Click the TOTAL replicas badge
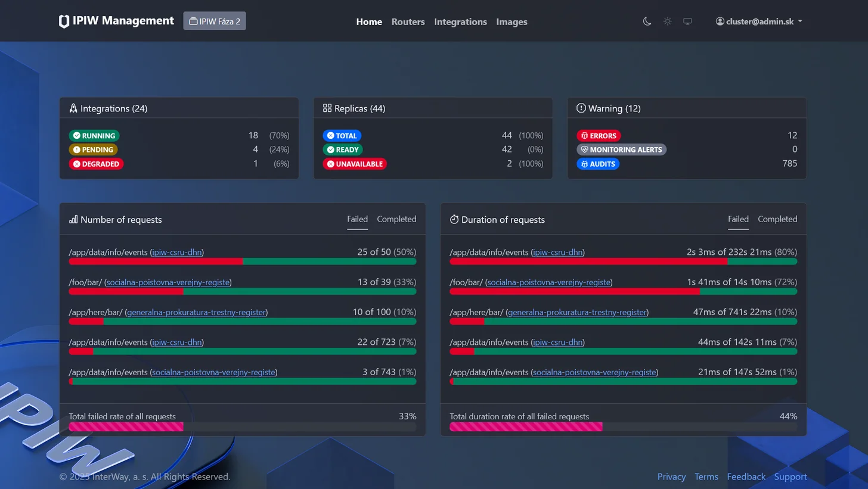868x489 pixels. (342, 136)
